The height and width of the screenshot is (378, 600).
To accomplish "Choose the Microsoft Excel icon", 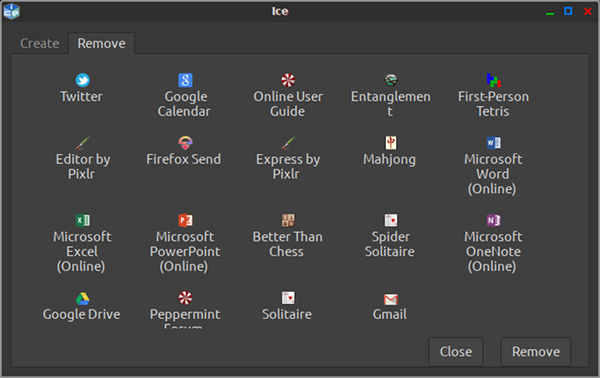I will (82, 220).
